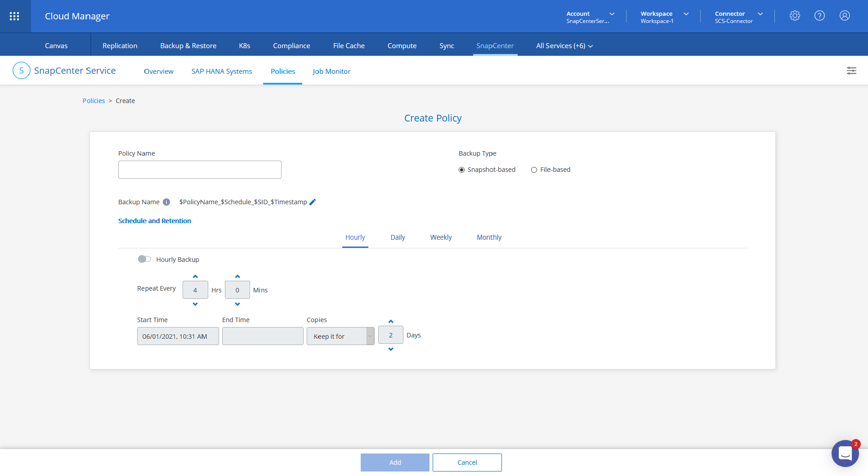This screenshot has height=476, width=868.
Task: Click the Backup Name info icon
Action: pos(166,202)
